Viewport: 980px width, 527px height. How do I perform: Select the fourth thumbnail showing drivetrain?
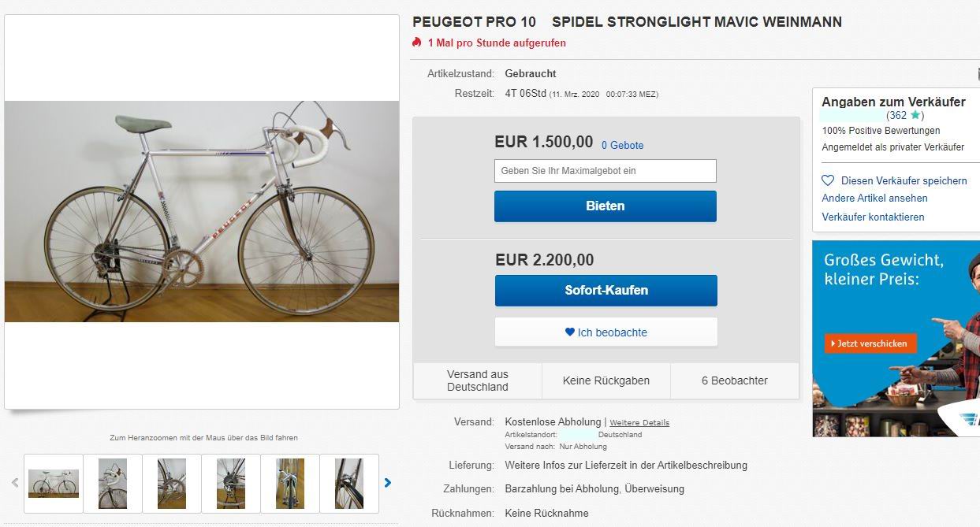coord(231,483)
